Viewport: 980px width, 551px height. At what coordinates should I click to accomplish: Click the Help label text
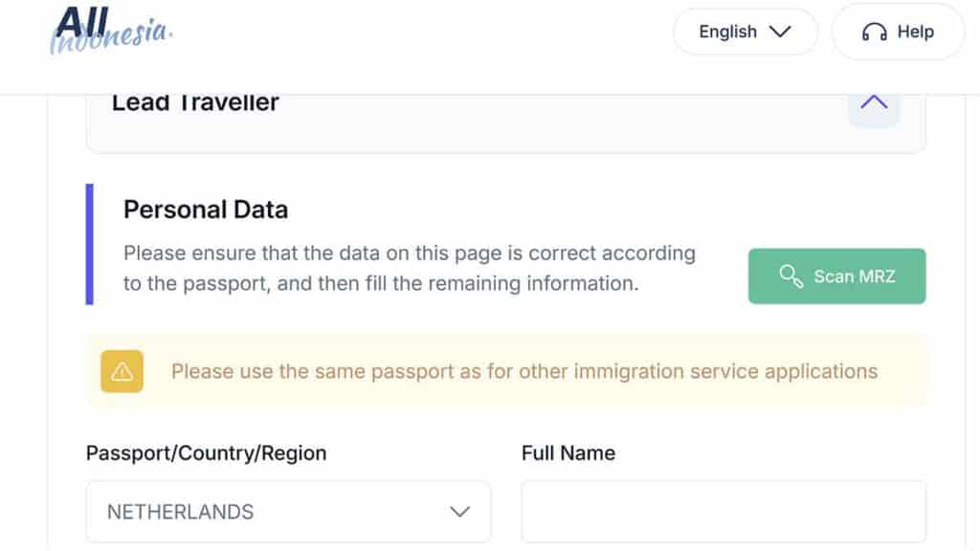(916, 32)
